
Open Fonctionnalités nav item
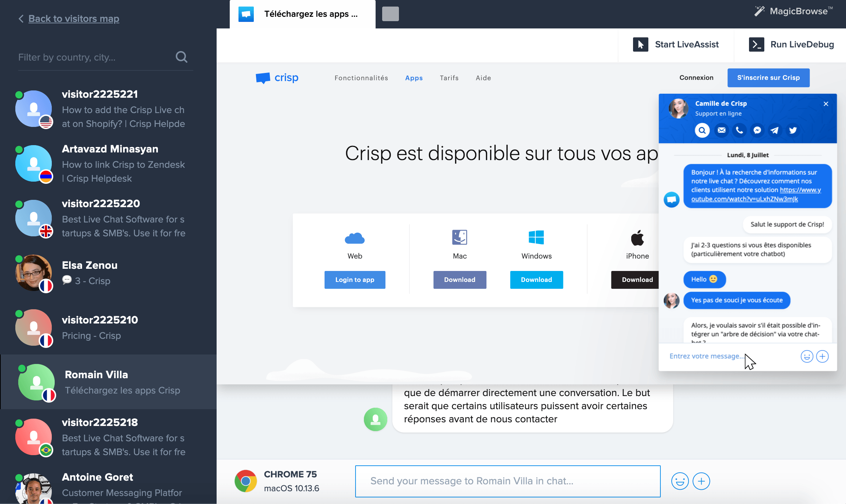point(361,78)
